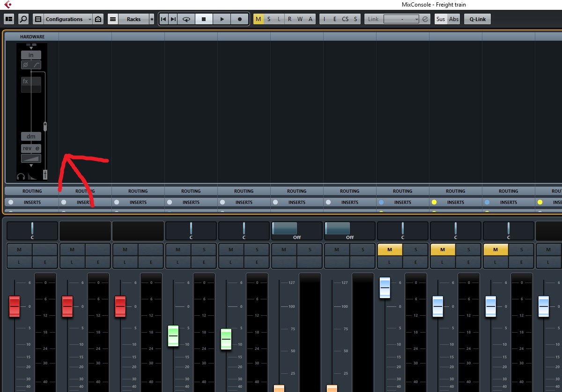Toggle toolbar R read automation button
562x392 pixels.
[289, 19]
